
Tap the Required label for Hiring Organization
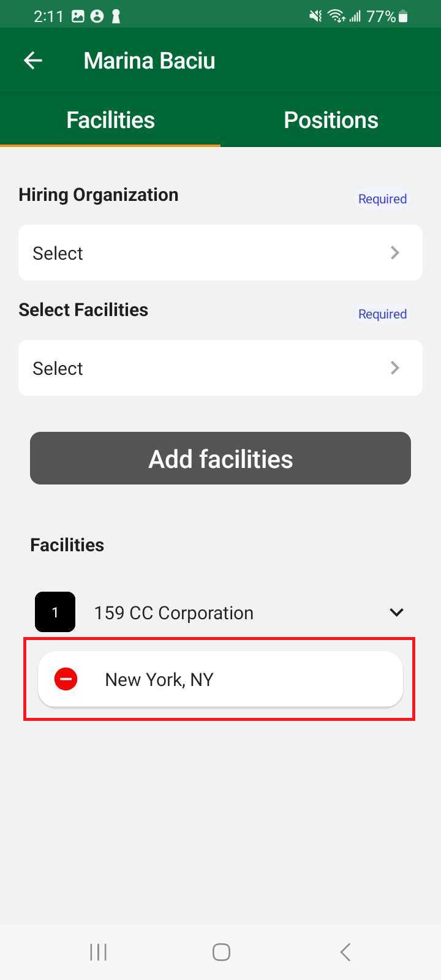click(382, 199)
